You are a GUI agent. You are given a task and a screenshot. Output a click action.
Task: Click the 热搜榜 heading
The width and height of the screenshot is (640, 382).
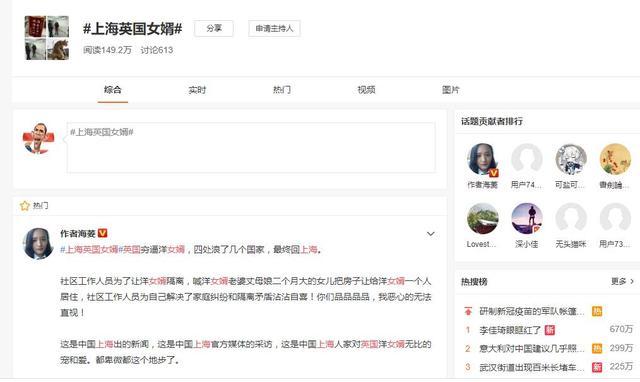point(474,282)
